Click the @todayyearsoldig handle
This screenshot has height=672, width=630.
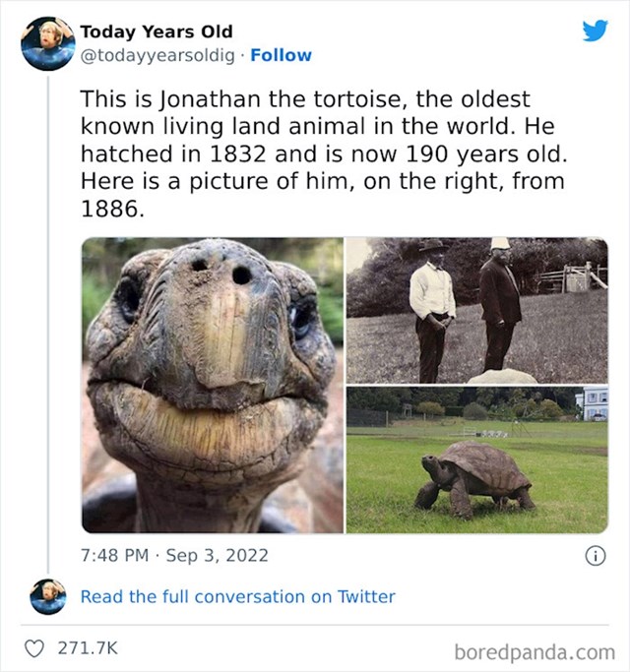(x=157, y=55)
